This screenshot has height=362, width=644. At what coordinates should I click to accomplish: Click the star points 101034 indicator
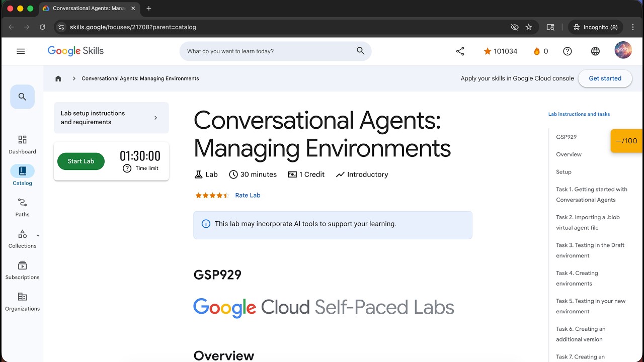click(500, 51)
